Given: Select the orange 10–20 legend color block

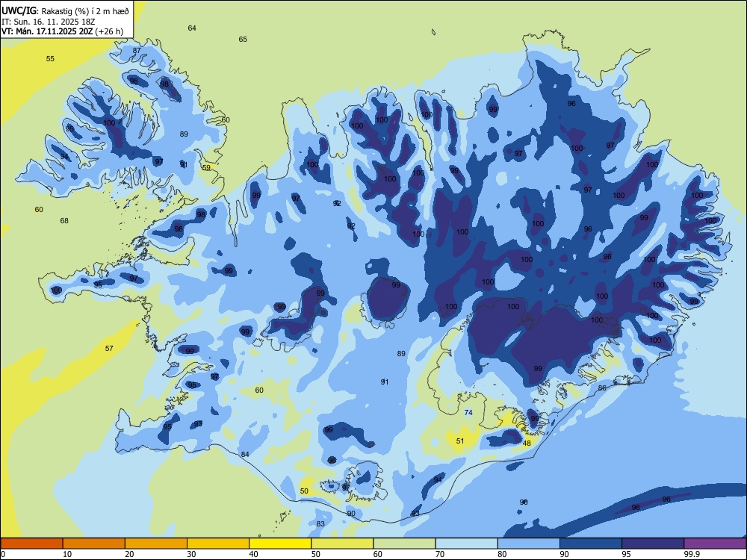Looking at the screenshot, I should click(x=94, y=544).
